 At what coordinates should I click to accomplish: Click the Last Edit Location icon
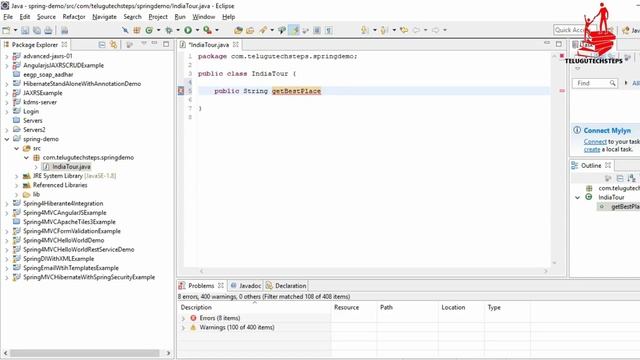coord(404,30)
